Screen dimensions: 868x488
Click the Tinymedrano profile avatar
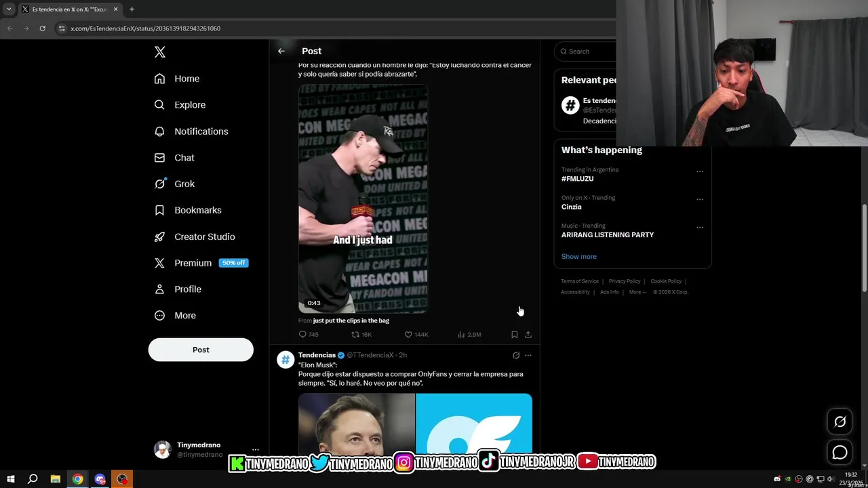tap(163, 450)
